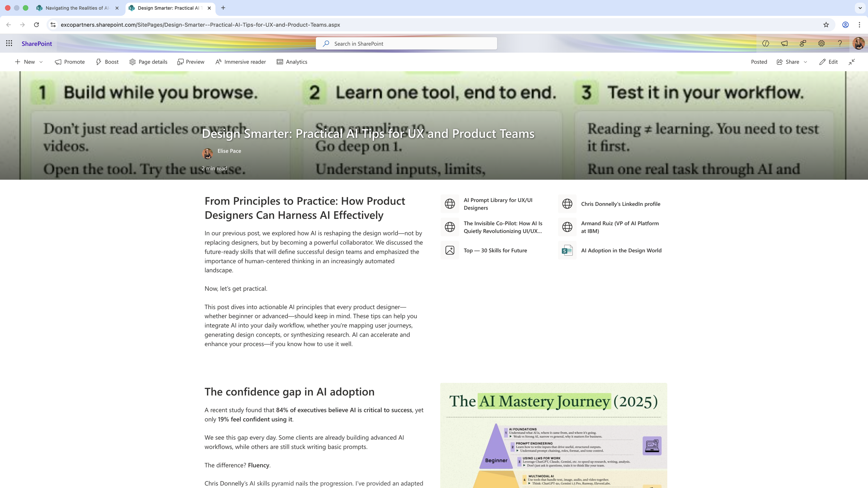Image resolution: width=868 pixels, height=488 pixels.
Task: Launch the Immersive reader
Action: [241, 62]
